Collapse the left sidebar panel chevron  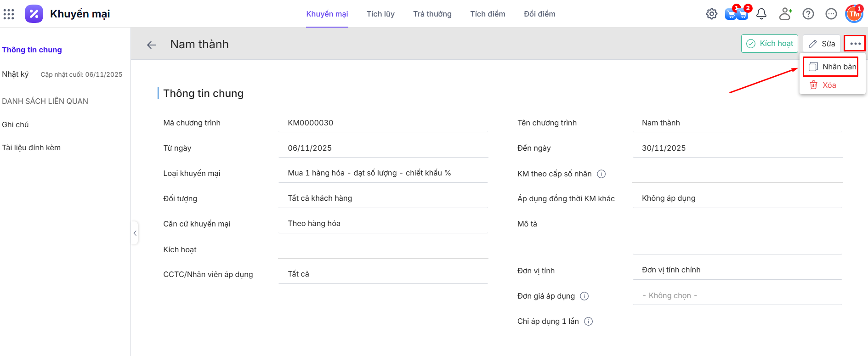coord(135,233)
